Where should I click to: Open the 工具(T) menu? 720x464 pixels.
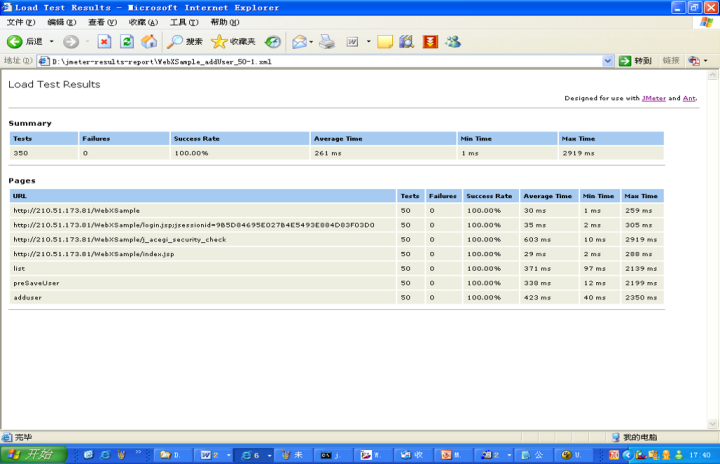pos(184,22)
